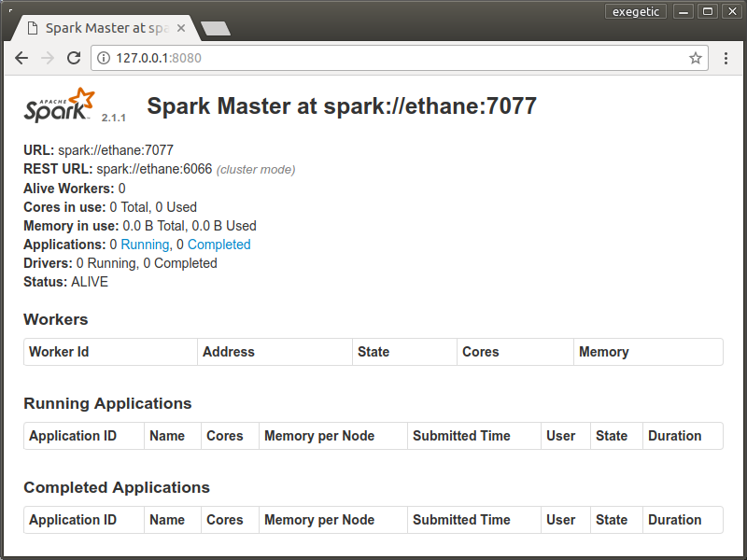
Task: Sort workers by Memory column header
Action: (603, 352)
